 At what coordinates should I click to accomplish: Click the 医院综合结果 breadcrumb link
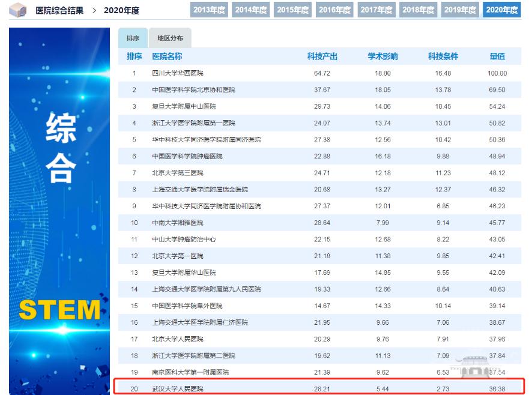click(x=59, y=11)
